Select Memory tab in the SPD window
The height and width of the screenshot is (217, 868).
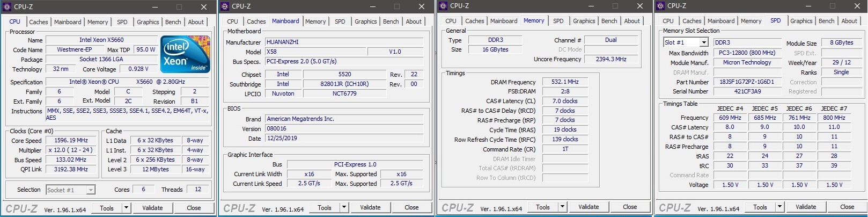point(751,21)
